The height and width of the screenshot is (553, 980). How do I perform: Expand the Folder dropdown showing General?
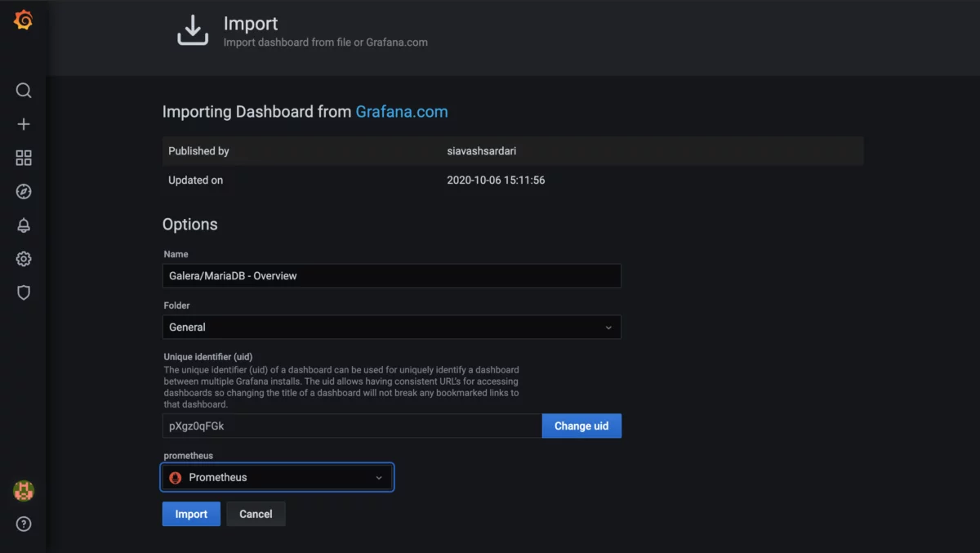tap(392, 328)
